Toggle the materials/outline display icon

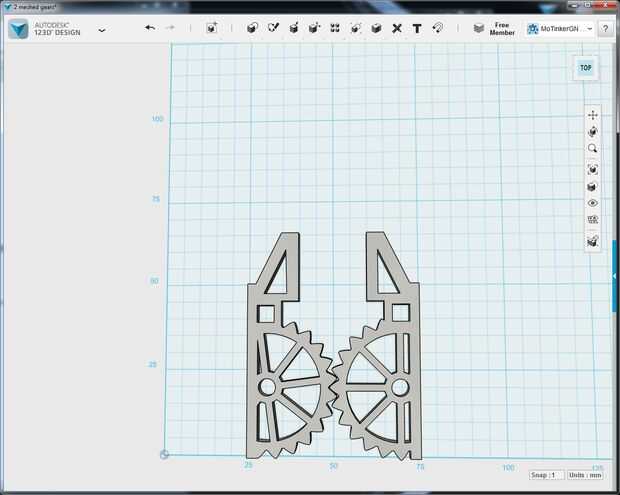click(x=593, y=241)
